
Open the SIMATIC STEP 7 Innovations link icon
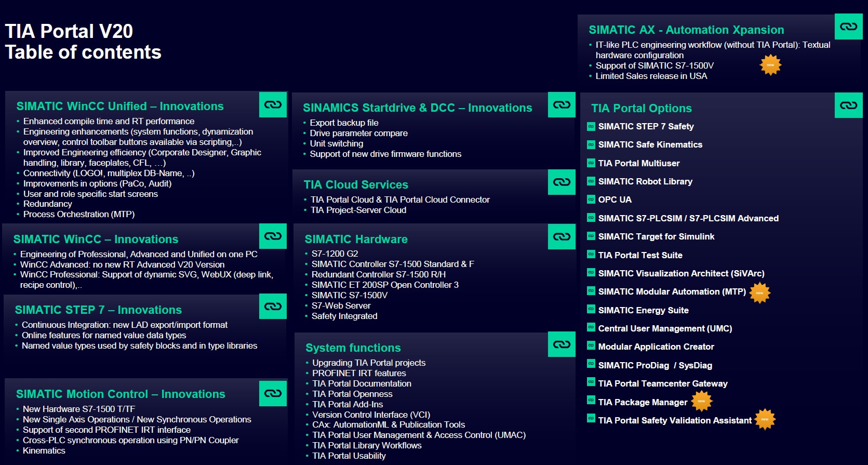click(x=273, y=306)
